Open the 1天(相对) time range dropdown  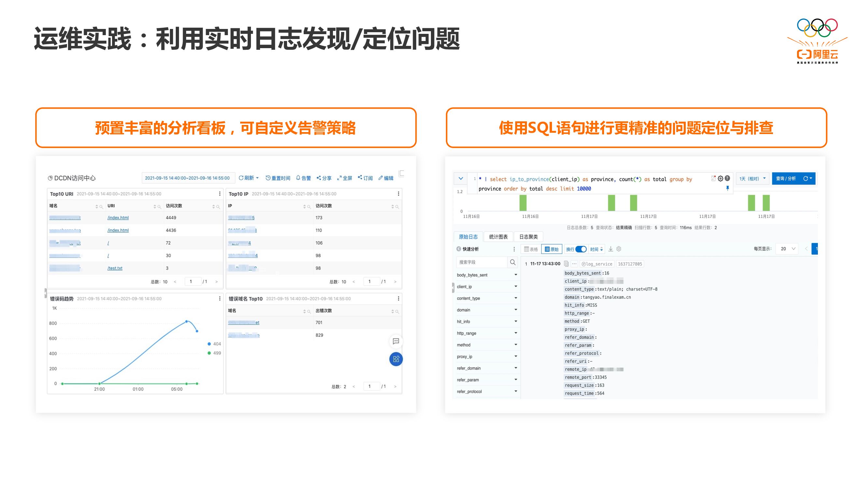[x=752, y=179]
